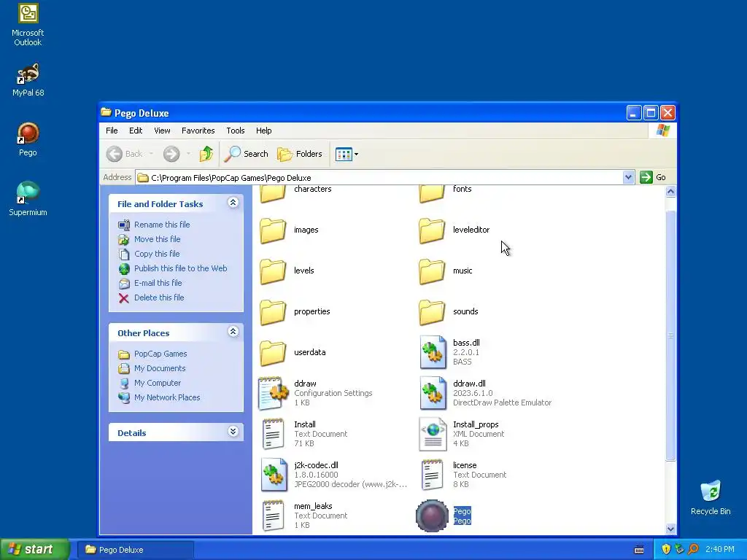Select the ddraw configuration settings file icon
Viewport: 747px width, 560px height.
point(273,393)
